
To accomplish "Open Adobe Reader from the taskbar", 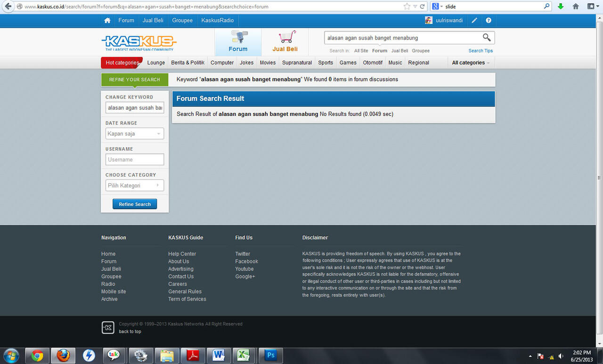I will (192, 356).
